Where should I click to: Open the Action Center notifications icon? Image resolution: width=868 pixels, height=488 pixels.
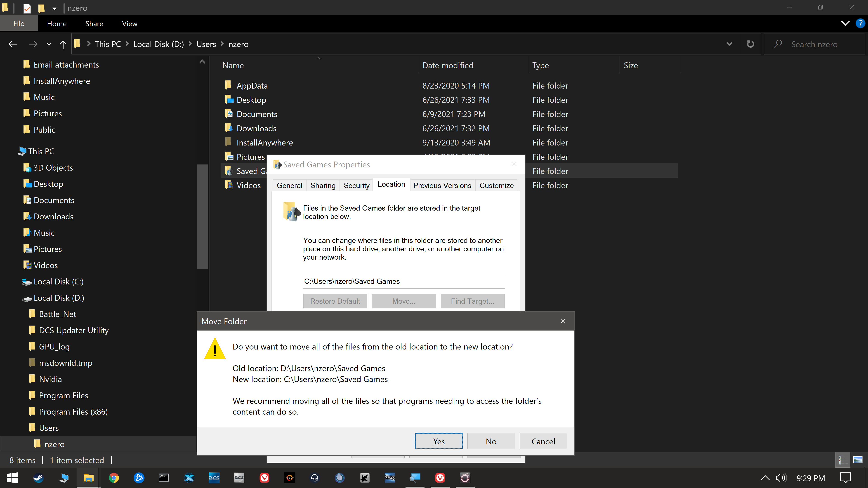tap(845, 478)
